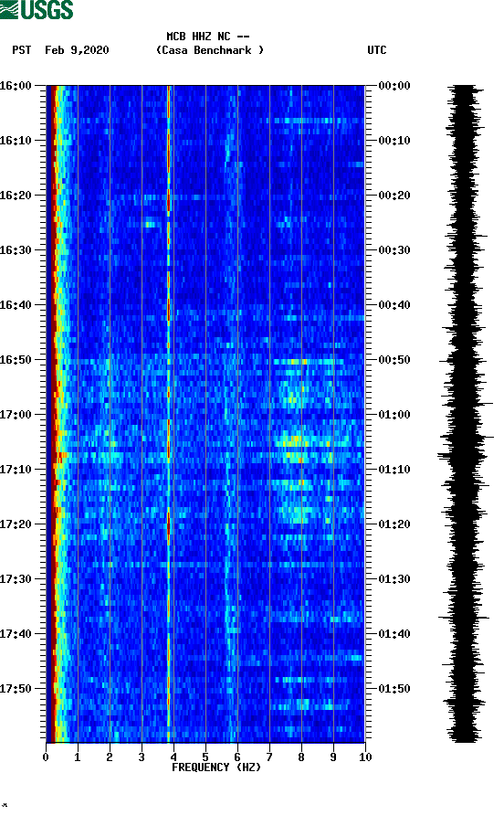Click the 01:30 UTC time label
This screenshot has height=815, width=504.
pyautogui.click(x=394, y=579)
